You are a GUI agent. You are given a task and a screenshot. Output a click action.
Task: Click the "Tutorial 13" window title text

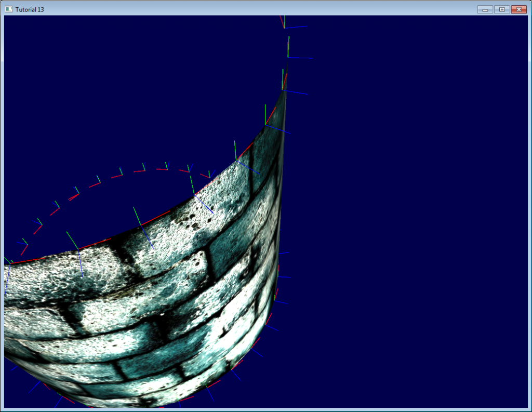tap(30, 10)
